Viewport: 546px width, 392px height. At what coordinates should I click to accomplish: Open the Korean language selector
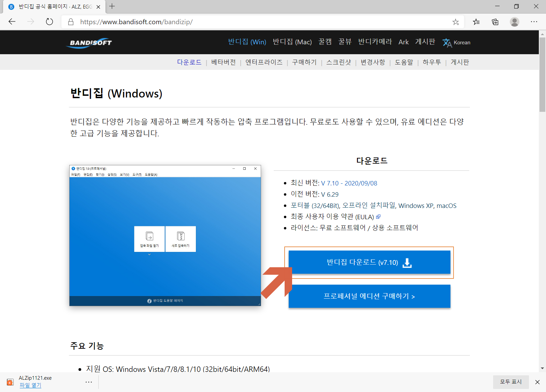point(456,43)
